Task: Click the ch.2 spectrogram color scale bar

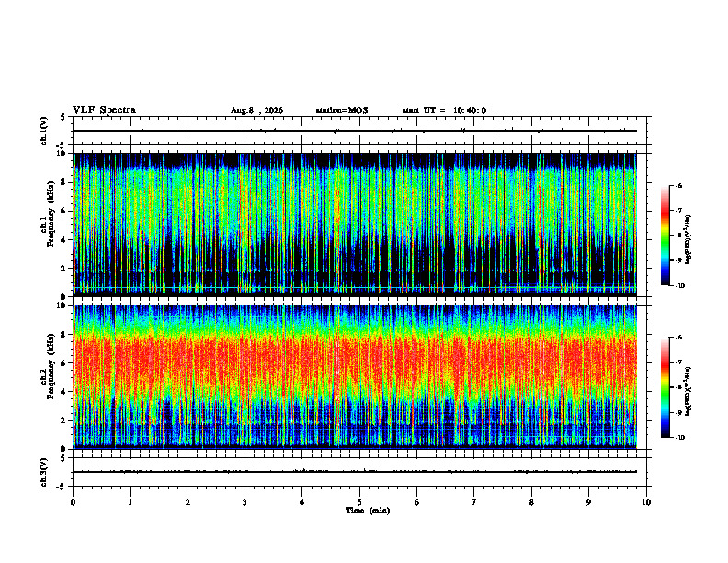Action: click(x=665, y=387)
